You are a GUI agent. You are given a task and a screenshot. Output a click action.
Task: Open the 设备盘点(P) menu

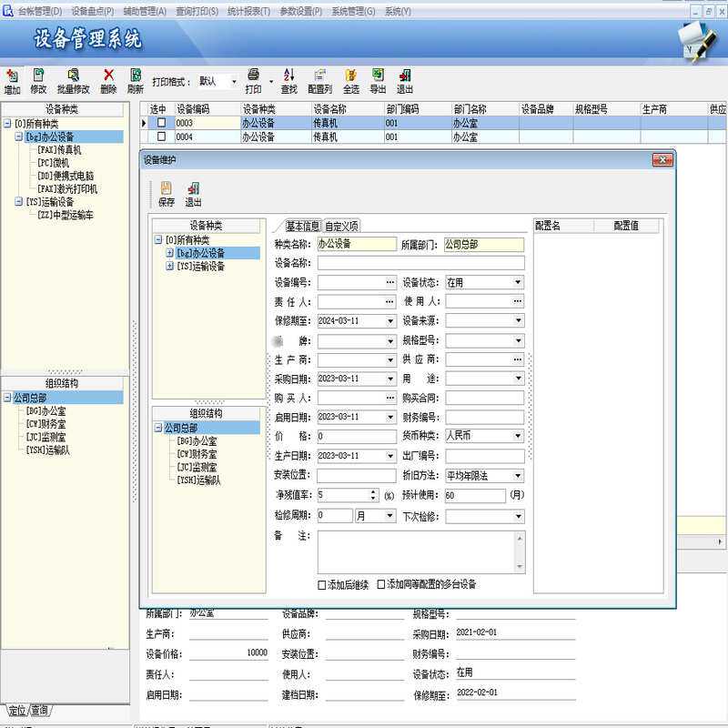coord(93,12)
